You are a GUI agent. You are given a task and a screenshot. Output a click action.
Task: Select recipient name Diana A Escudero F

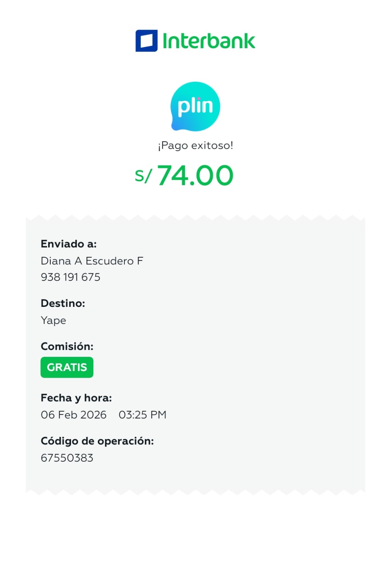[x=92, y=261]
